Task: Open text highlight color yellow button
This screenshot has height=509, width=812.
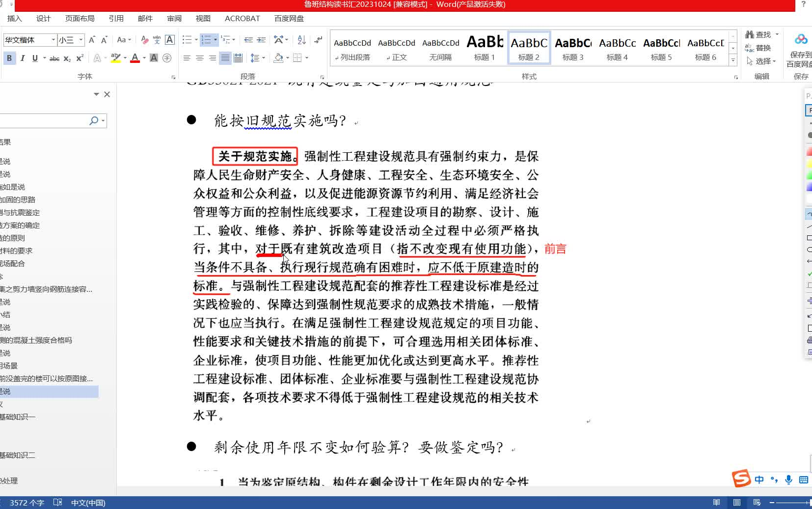Action: [116, 58]
